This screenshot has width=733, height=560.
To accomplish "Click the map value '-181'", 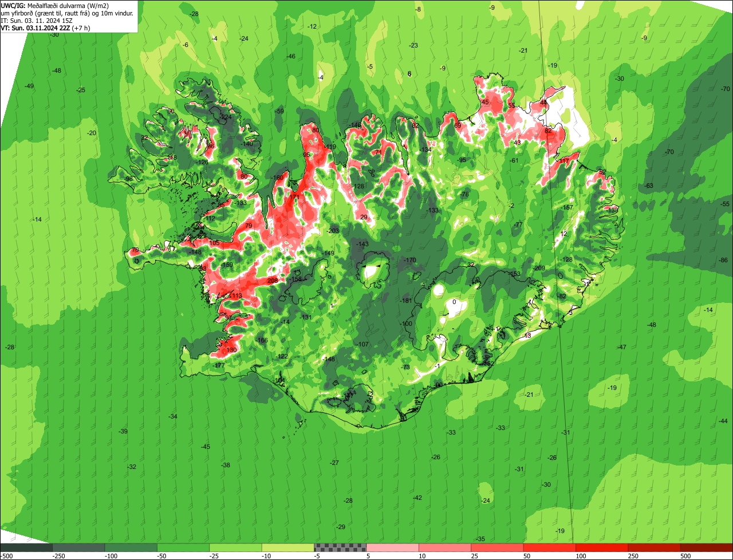I will [x=407, y=301].
